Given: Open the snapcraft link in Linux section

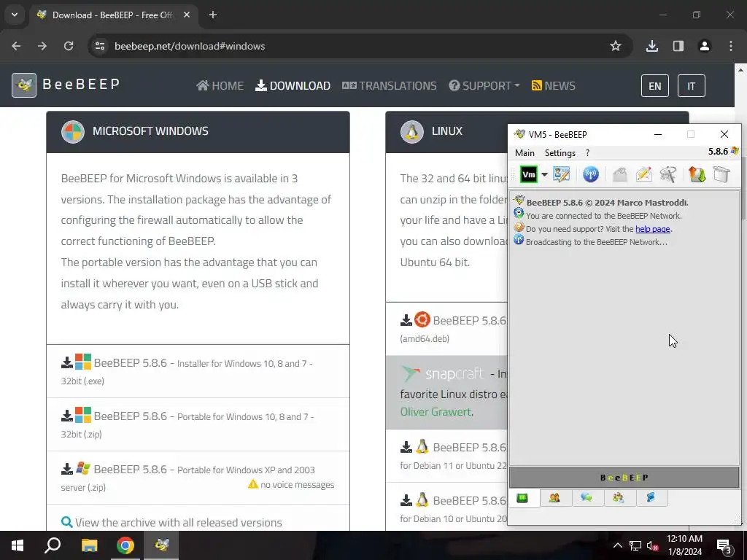Looking at the screenshot, I should 443,374.
